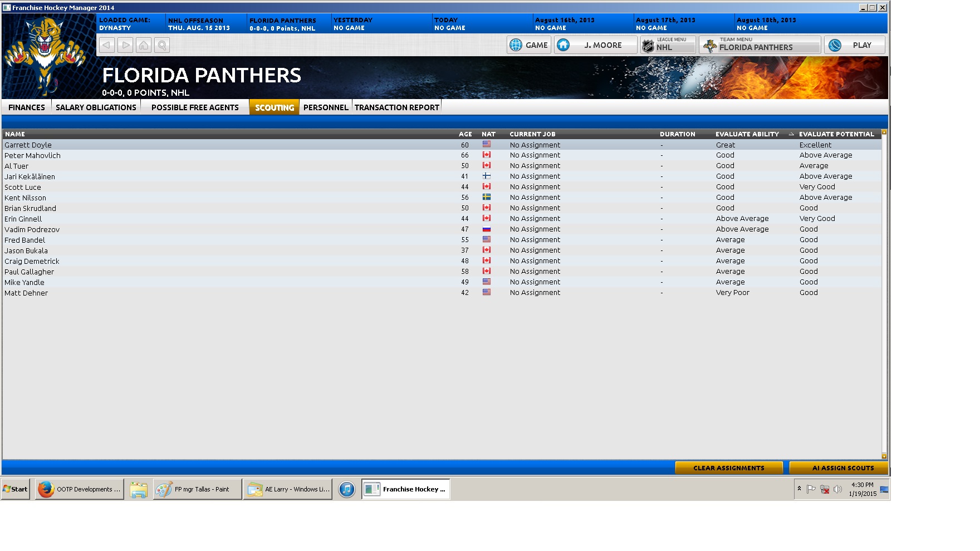Open iTunes from the taskbar

pos(347,489)
